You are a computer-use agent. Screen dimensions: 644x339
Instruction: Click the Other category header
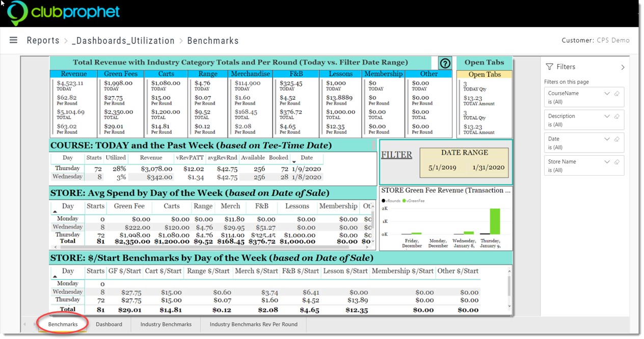tap(429, 74)
